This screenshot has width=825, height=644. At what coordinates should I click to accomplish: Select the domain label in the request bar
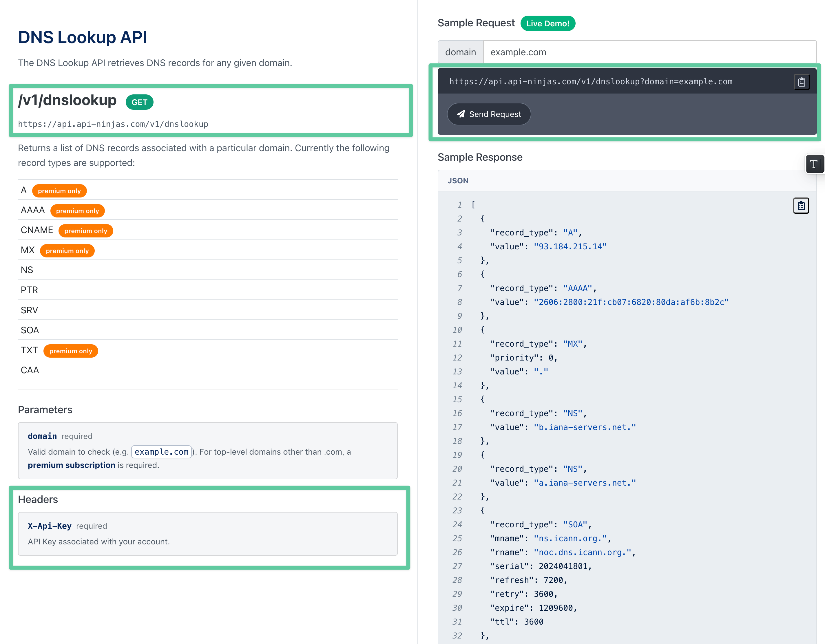coord(461,52)
